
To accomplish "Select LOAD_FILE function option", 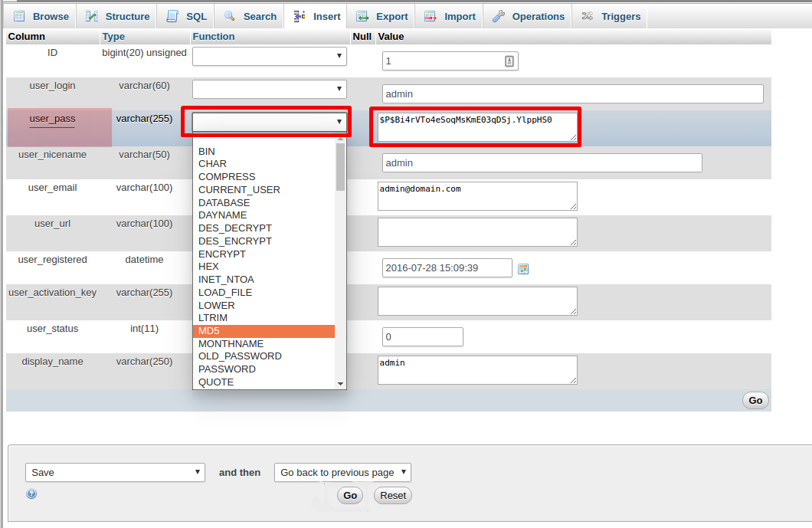I will coord(264,292).
